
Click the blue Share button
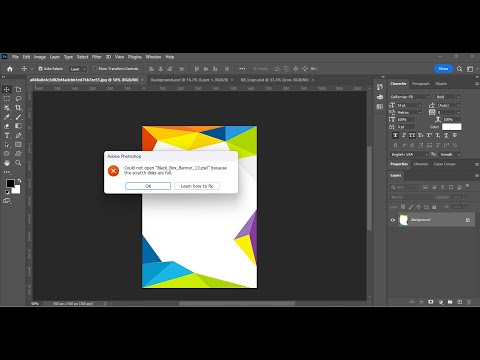click(x=443, y=69)
